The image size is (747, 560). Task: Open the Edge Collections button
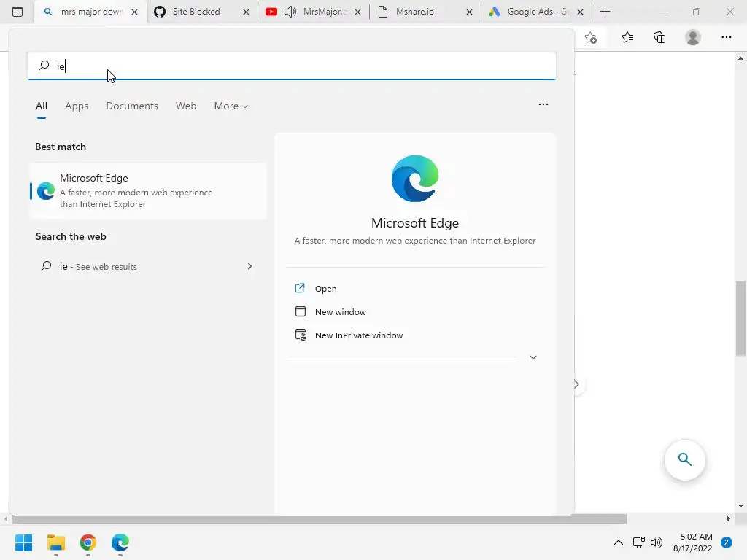(x=659, y=38)
